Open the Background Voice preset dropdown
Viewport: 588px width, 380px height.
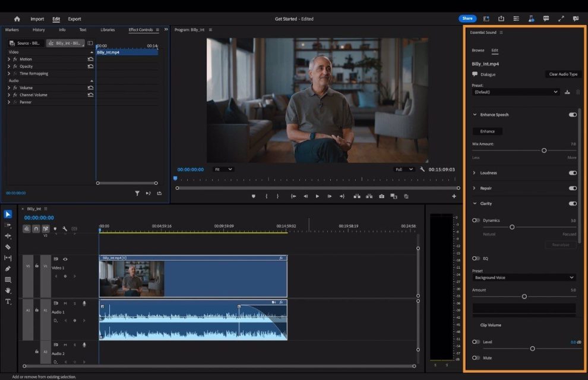pos(524,278)
